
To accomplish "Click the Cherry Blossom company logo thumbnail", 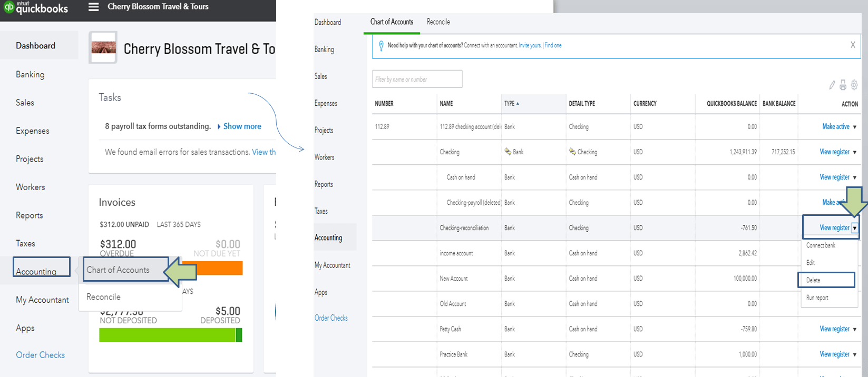I will [x=103, y=47].
